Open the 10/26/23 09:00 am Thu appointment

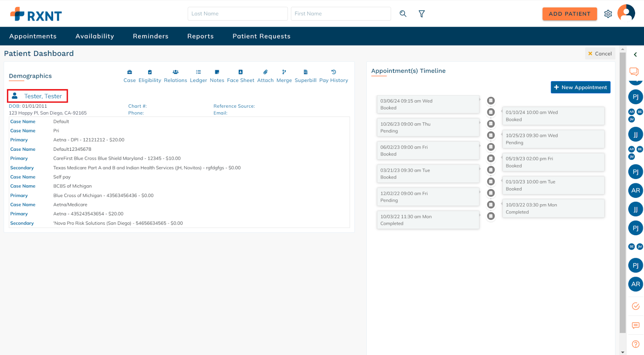428,127
